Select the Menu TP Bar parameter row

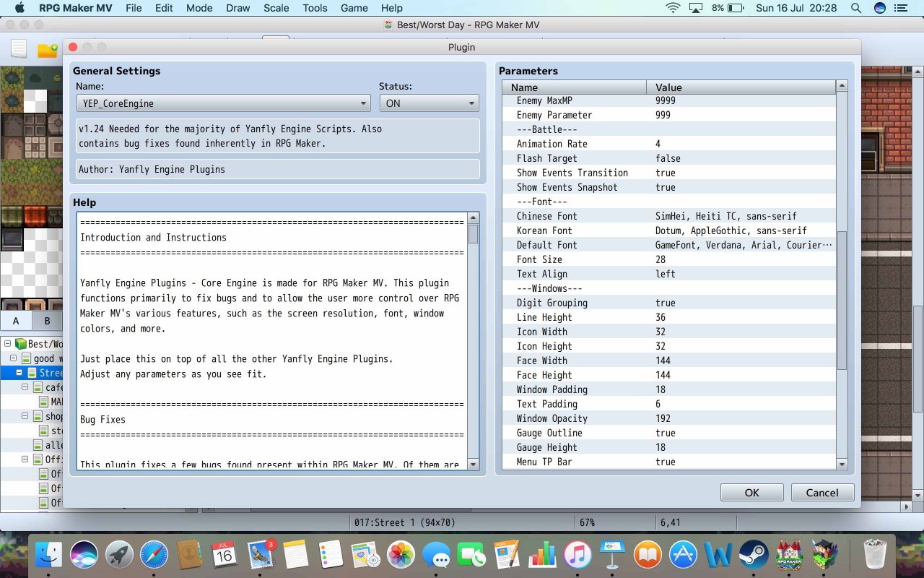pos(670,462)
